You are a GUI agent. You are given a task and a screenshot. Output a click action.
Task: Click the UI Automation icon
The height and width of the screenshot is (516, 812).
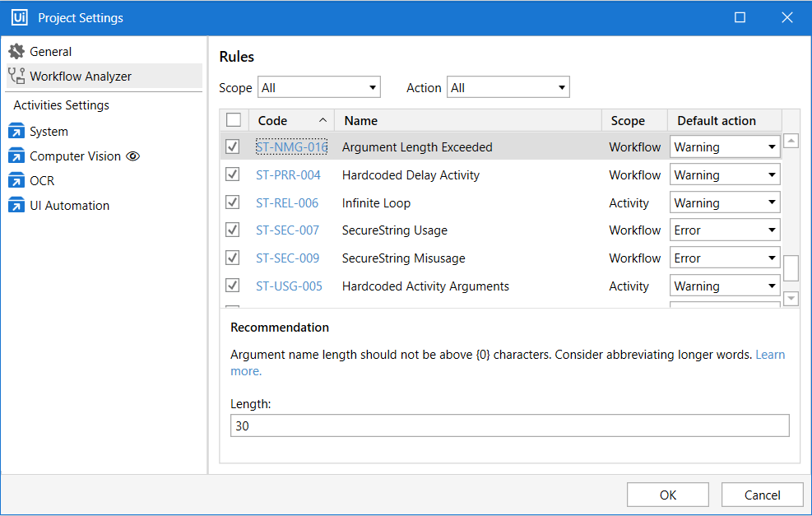point(16,206)
